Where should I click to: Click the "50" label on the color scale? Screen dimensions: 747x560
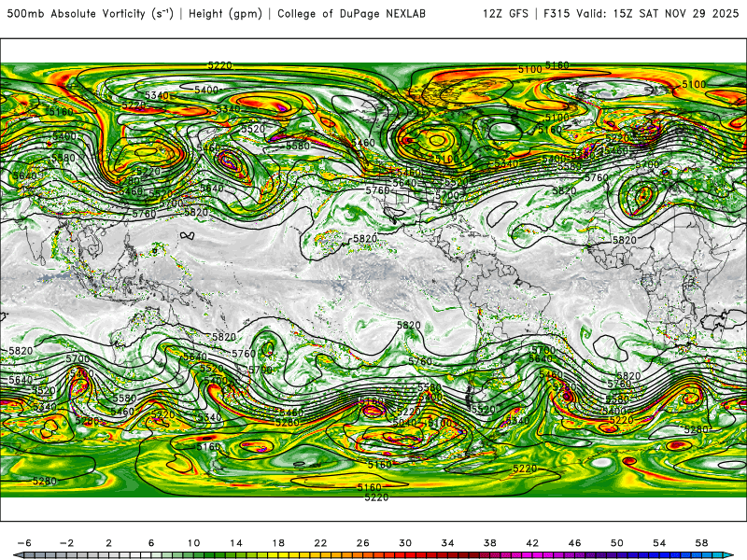(x=617, y=543)
